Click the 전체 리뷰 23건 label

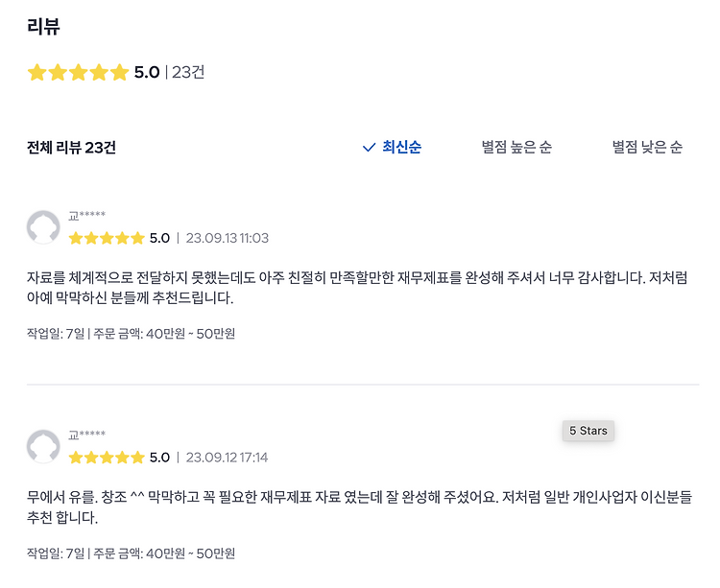[x=72, y=148]
